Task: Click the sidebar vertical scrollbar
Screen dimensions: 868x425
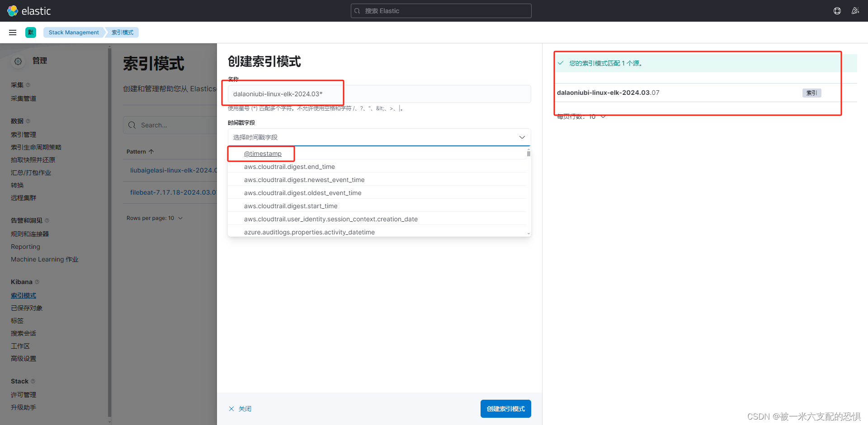Action: 109,233
